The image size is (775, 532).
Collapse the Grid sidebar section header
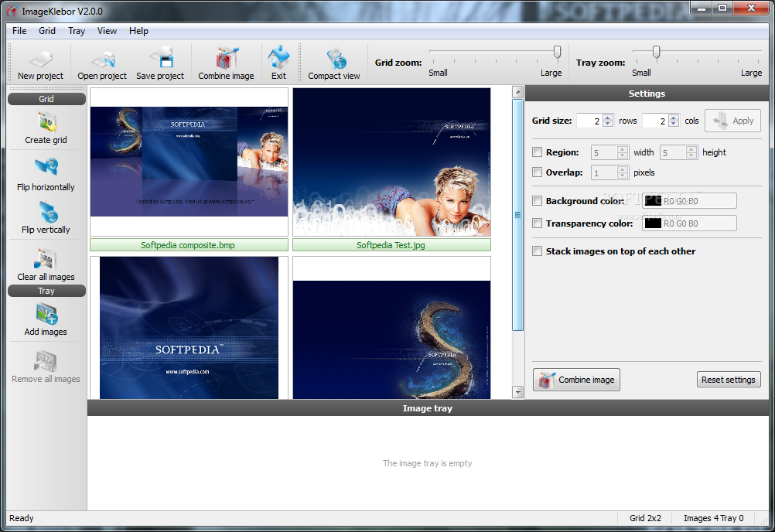(x=46, y=99)
